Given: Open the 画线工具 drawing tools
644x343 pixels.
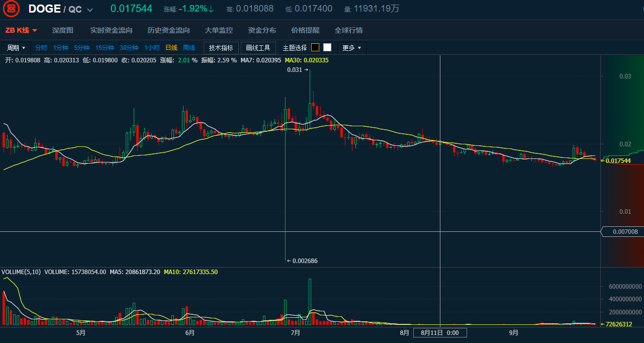Looking at the screenshot, I should [258, 48].
